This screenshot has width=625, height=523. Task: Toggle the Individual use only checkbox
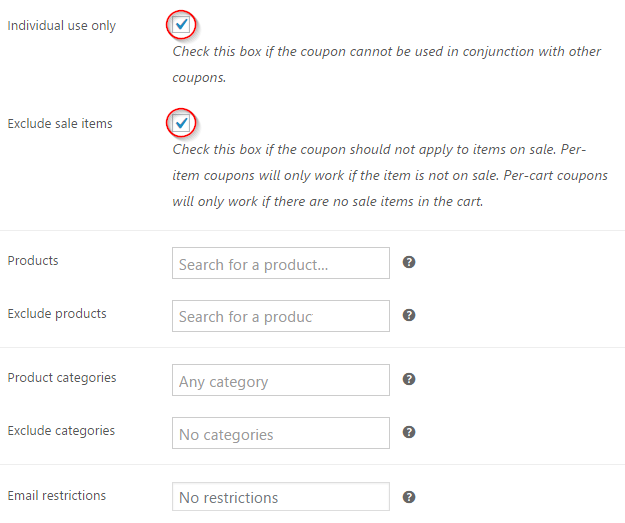click(x=181, y=25)
